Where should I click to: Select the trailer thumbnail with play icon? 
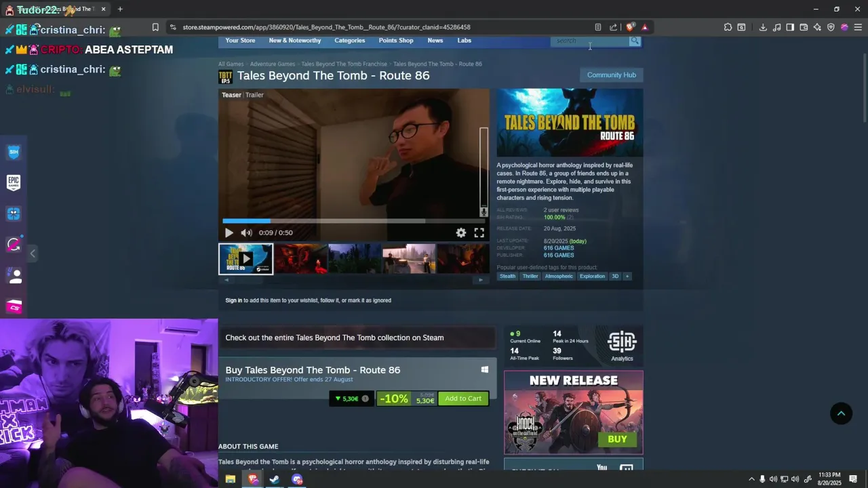(x=245, y=259)
